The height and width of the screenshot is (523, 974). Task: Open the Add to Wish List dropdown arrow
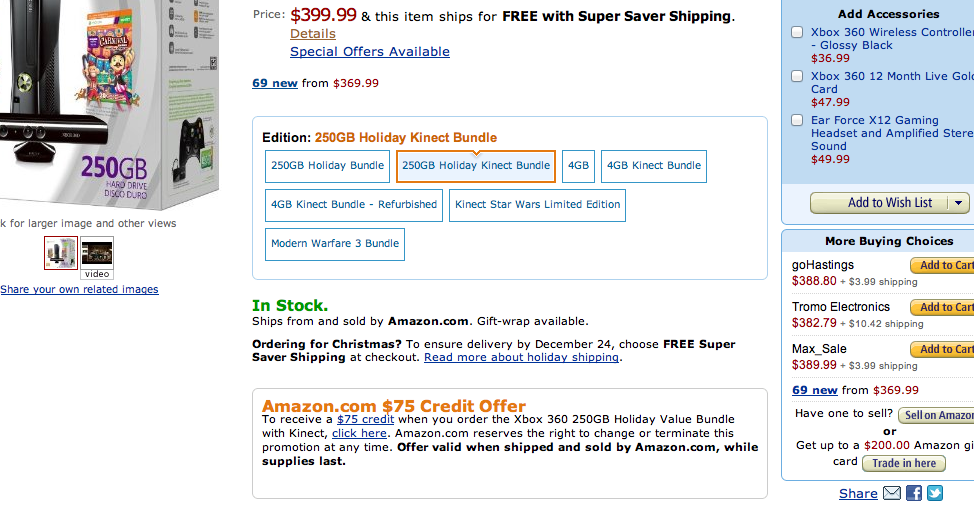click(x=958, y=203)
